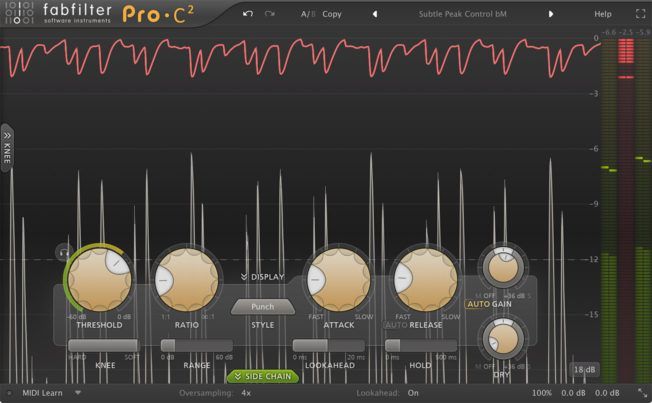
Task: Toggle Auto Release
Action: pyautogui.click(x=396, y=325)
